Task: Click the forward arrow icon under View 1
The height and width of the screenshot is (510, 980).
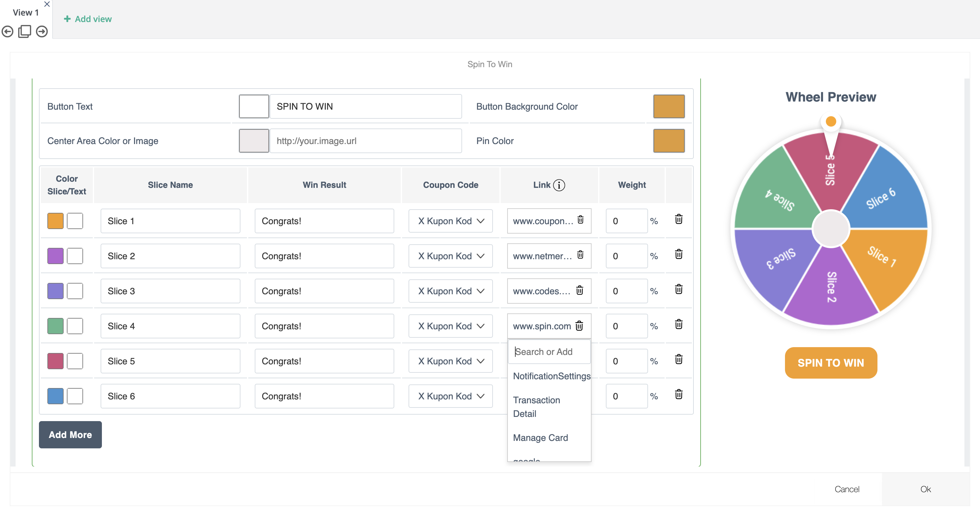Action: (x=42, y=31)
